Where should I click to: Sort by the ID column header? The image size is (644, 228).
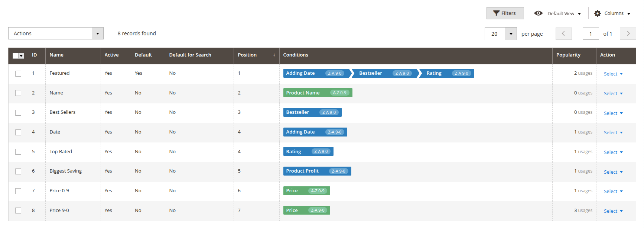[36, 55]
